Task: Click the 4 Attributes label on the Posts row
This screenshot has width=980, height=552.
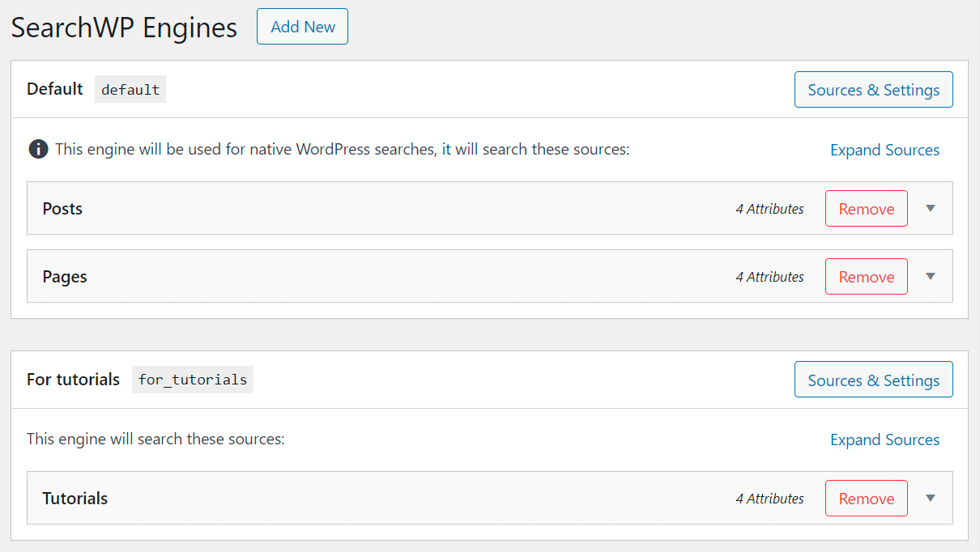Action: tap(769, 208)
